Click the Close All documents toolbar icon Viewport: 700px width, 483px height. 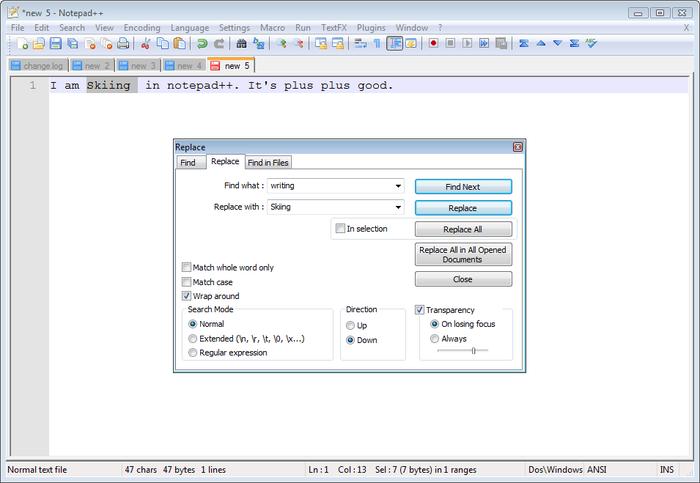coord(106,43)
